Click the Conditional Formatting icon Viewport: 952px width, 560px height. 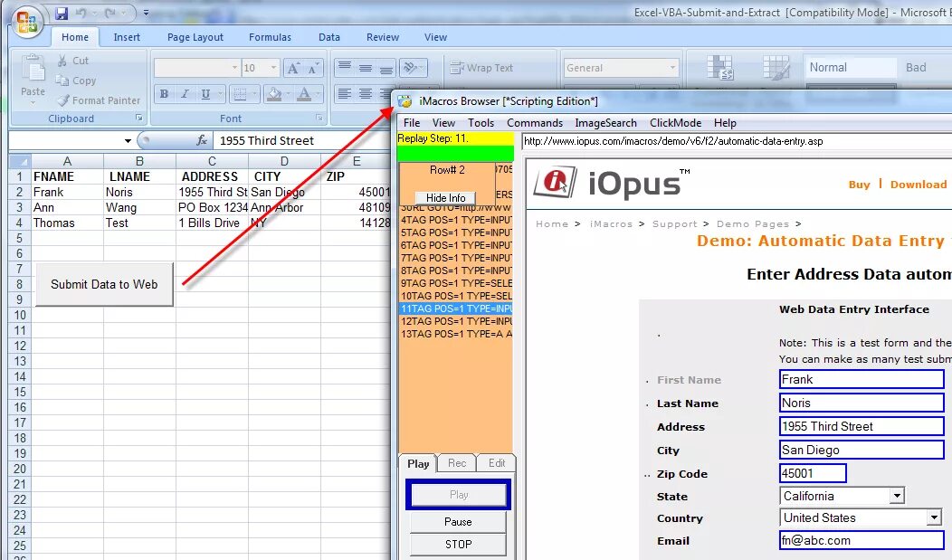(x=720, y=68)
